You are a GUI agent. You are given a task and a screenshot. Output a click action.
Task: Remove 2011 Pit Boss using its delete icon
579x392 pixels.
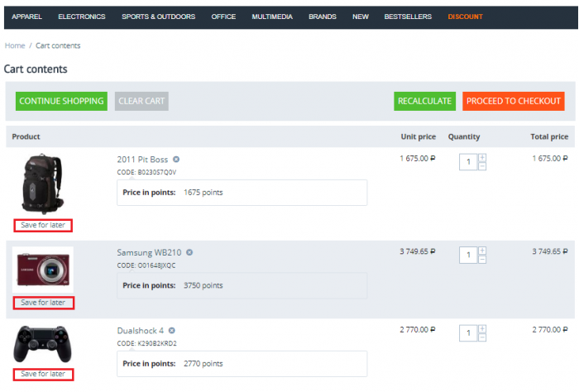[176, 160]
